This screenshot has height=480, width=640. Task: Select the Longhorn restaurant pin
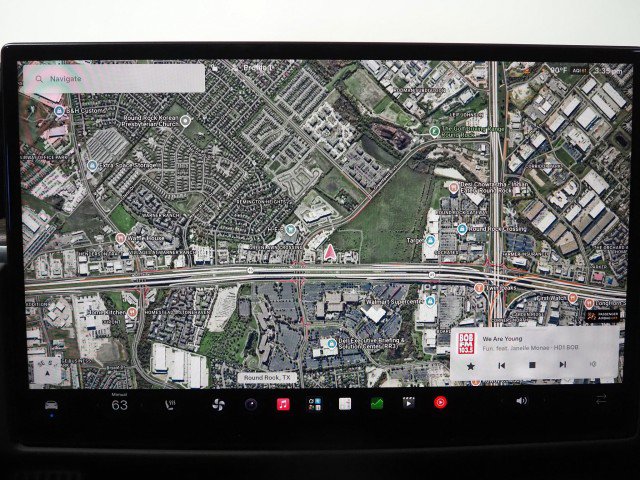click(x=588, y=303)
